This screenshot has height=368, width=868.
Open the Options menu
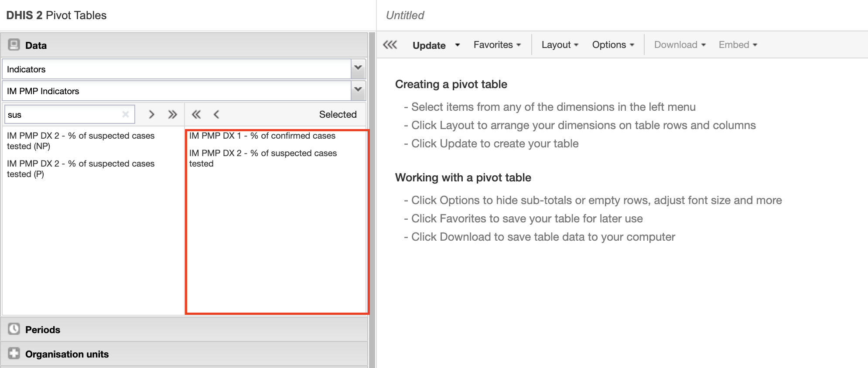click(613, 44)
